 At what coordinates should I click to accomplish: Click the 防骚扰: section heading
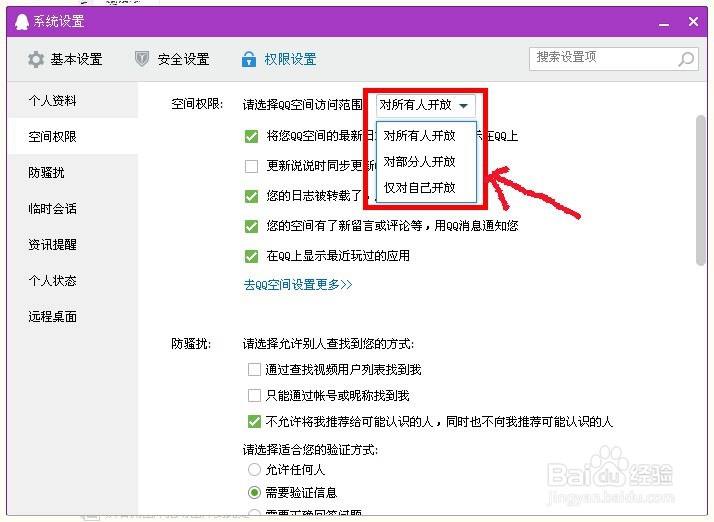click(x=191, y=343)
